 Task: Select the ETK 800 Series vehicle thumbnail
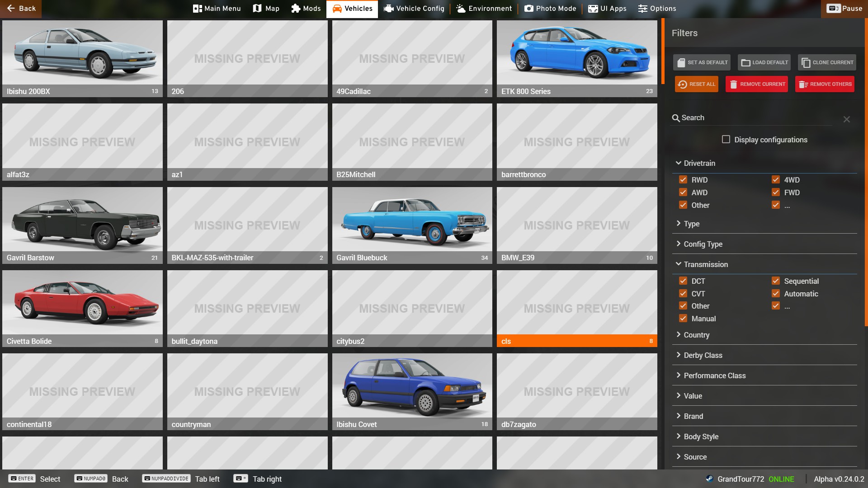577,59
